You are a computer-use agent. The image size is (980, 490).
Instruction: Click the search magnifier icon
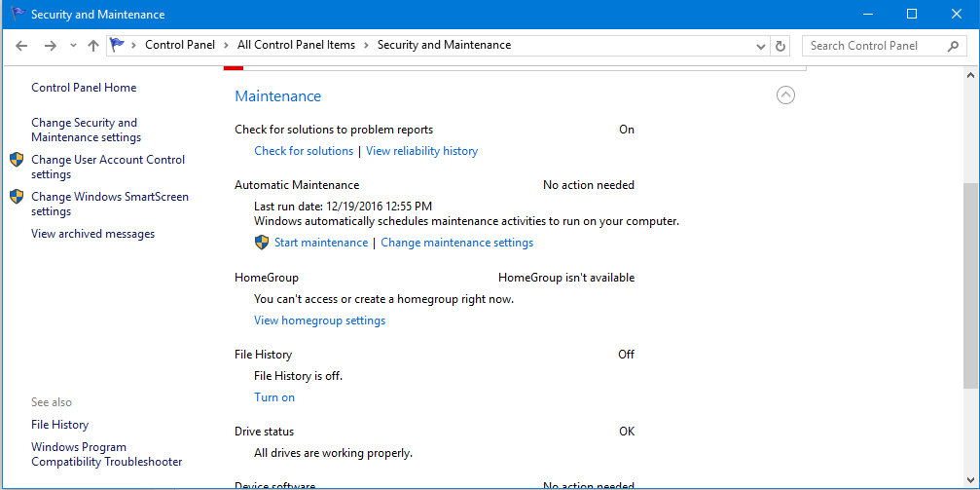[953, 46]
